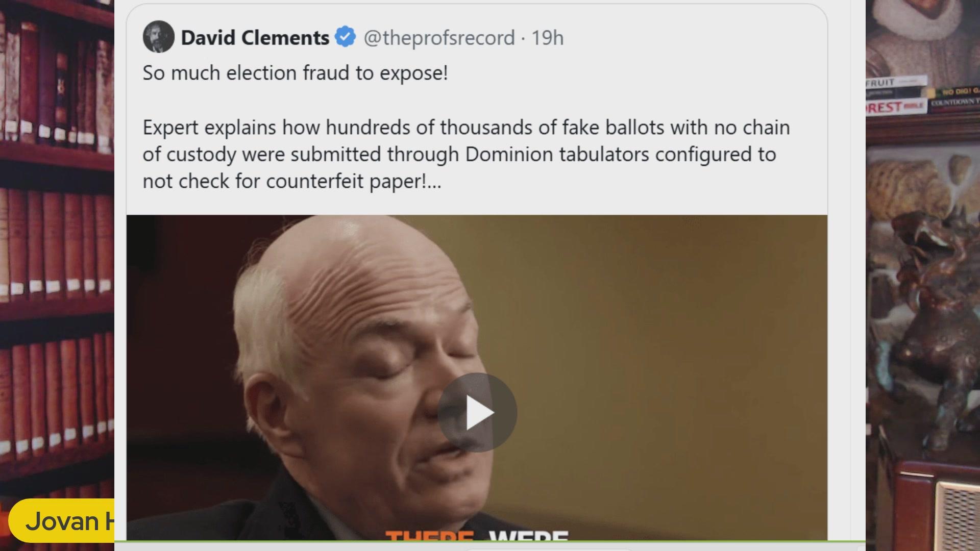Click the green progress line under video
The height and width of the screenshot is (551, 980).
(x=490, y=541)
